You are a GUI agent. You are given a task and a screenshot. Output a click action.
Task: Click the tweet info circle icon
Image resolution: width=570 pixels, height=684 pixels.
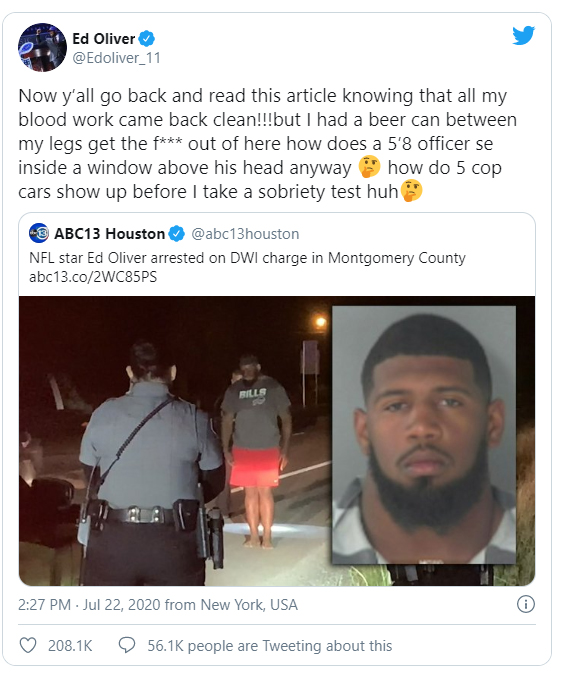pos(526,605)
